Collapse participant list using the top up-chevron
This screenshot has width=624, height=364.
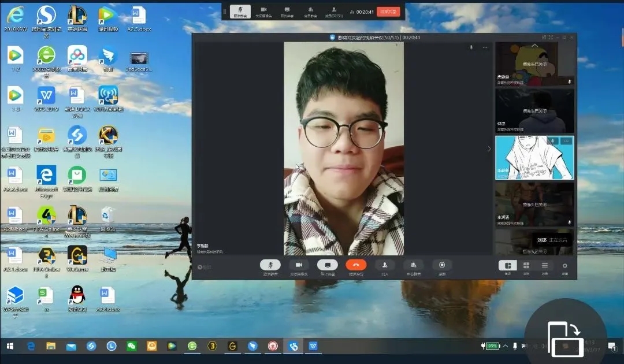tap(534, 46)
